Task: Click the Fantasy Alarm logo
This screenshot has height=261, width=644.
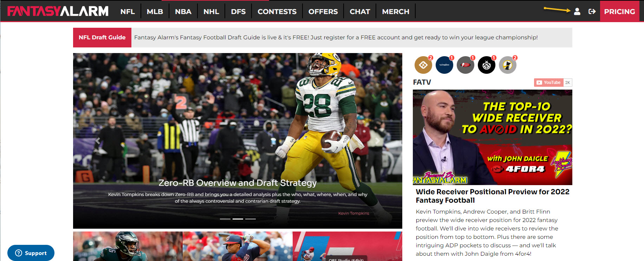Action: pos(58,11)
